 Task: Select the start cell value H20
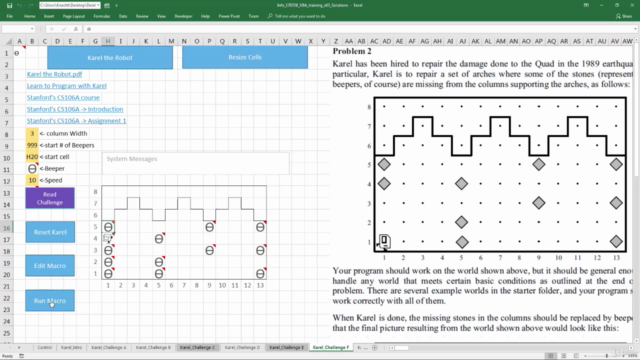32,157
